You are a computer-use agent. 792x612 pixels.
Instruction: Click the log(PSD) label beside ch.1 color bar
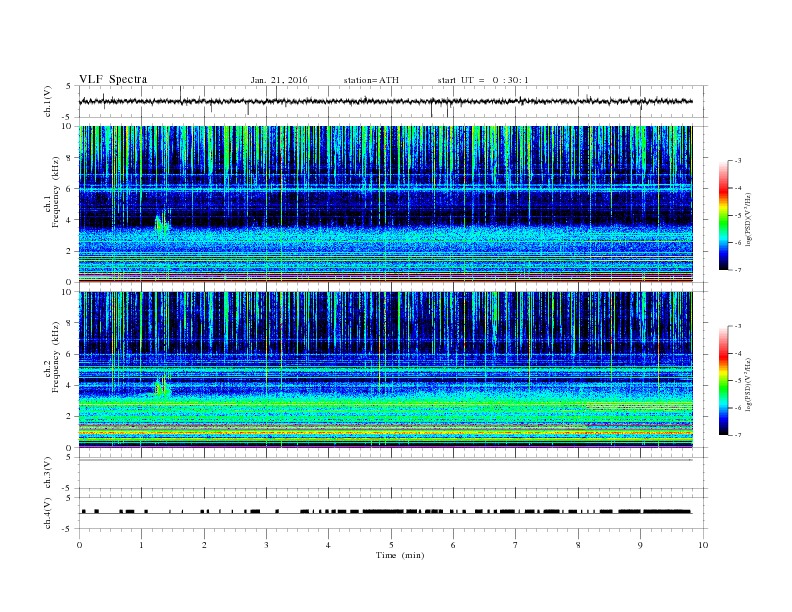[748, 220]
